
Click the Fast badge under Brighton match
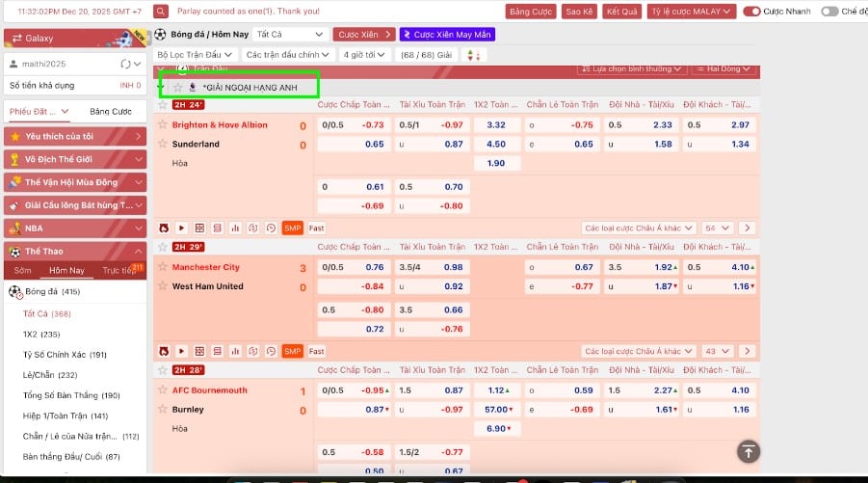point(317,228)
